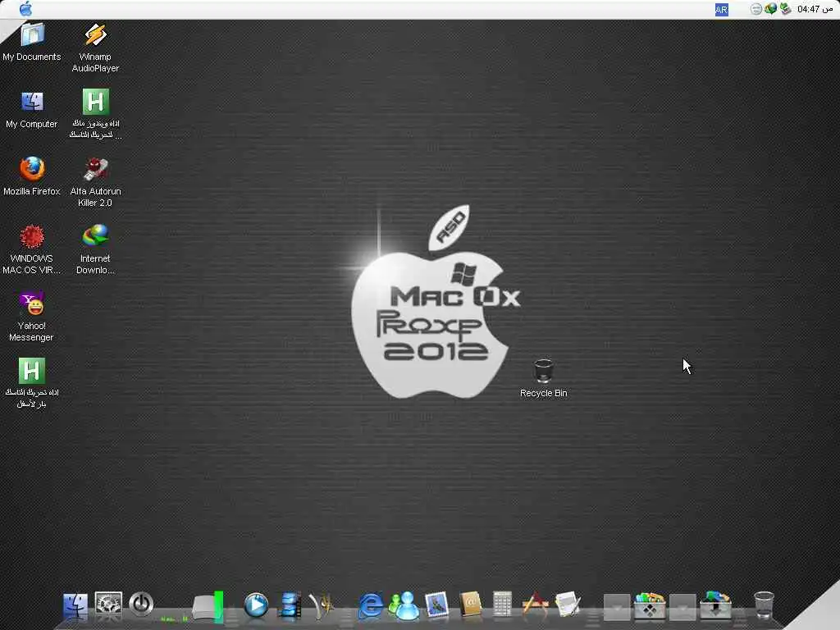The width and height of the screenshot is (840, 630).
Task: Click the network globe tray icon
Action: click(x=770, y=9)
